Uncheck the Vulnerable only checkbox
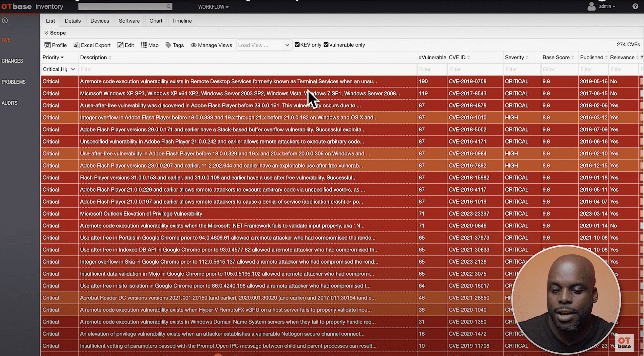 (326, 45)
